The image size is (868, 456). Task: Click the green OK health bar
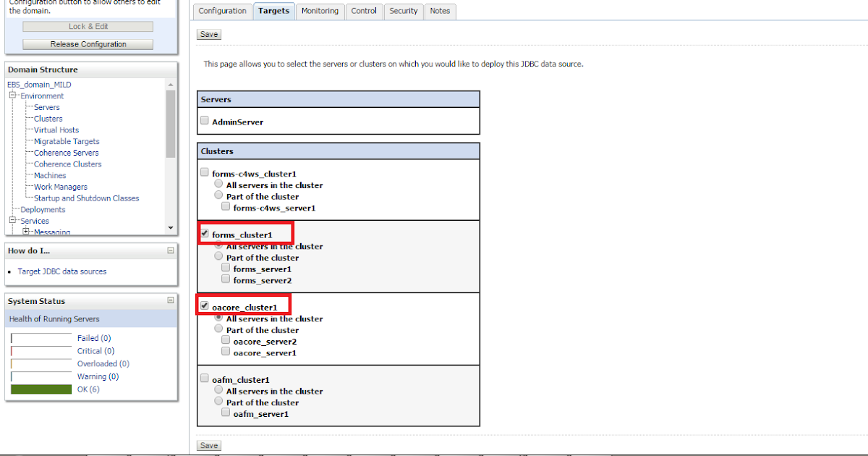click(41, 389)
